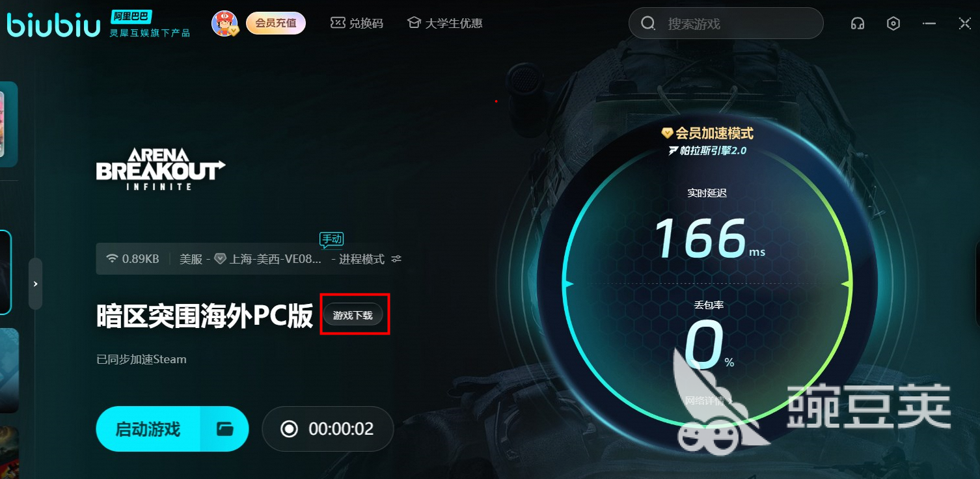The image size is (980, 479).
Task: Click the biubiu logo
Action: point(53,24)
